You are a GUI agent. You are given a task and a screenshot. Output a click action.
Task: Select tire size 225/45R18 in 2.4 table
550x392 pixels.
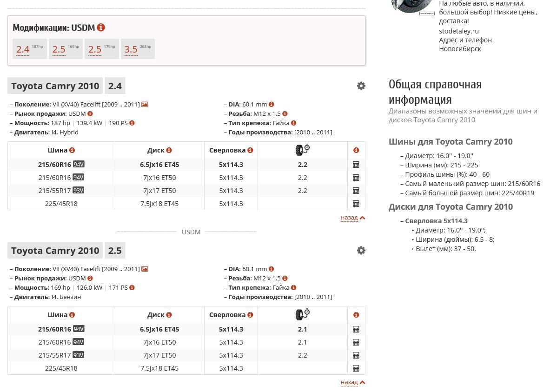(x=61, y=204)
